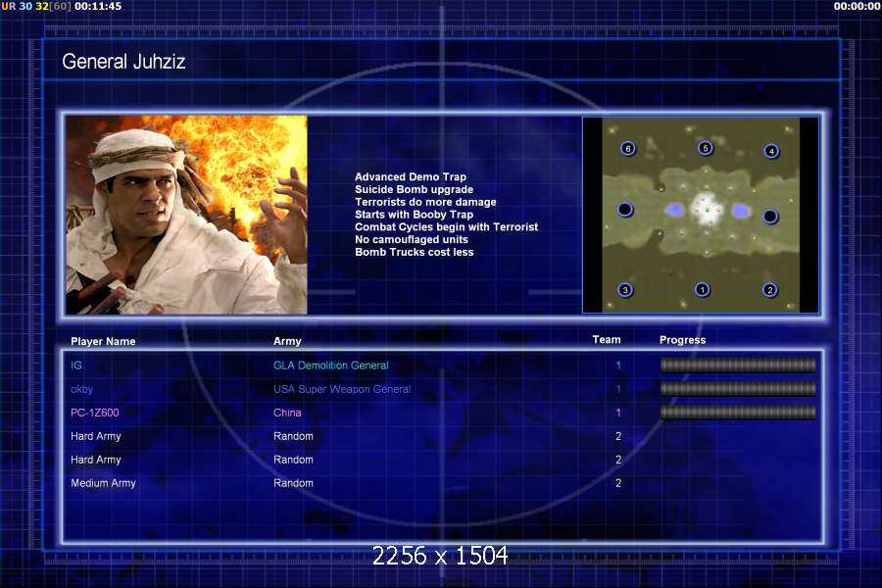Click Terrorists do more damage text
Image resolution: width=882 pixels, height=588 pixels.
click(426, 202)
